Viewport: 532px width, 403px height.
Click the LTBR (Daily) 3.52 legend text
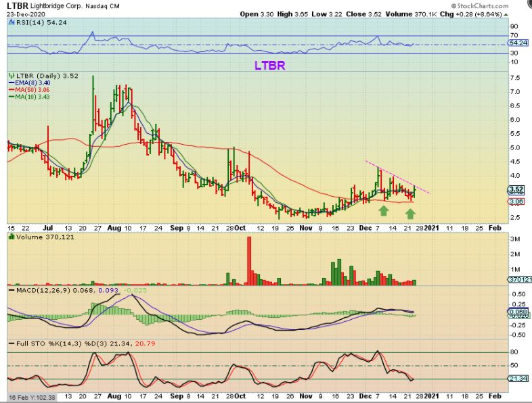click(x=47, y=76)
